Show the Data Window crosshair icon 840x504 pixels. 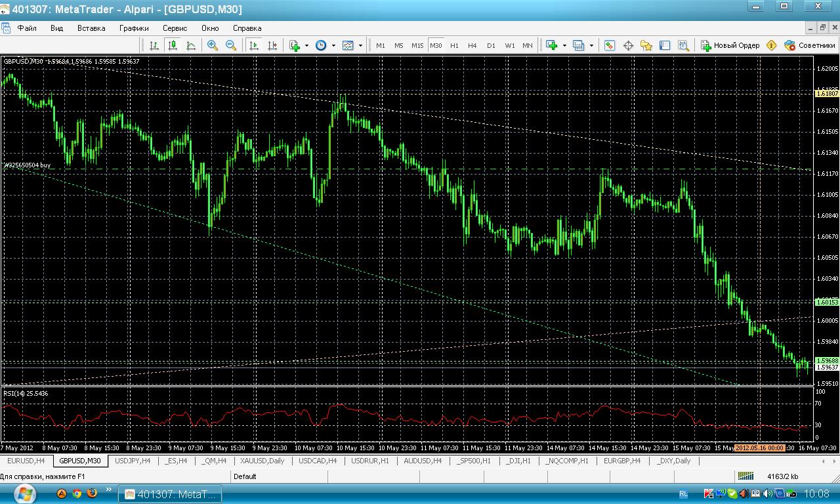pyautogui.click(x=628, y=45)
